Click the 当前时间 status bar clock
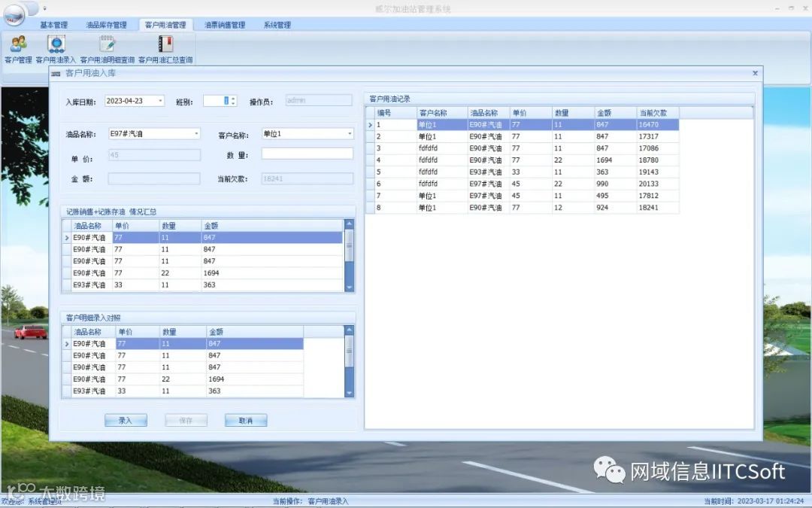 pos(753,501)
